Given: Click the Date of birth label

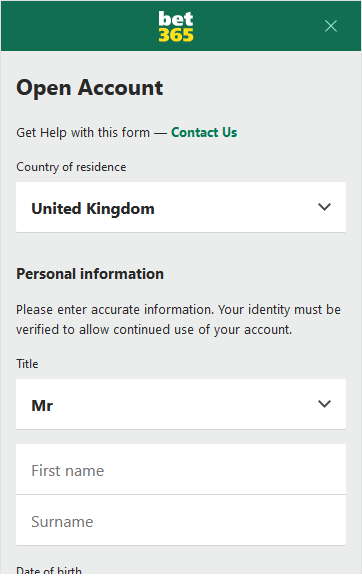Looking at the screenshot, I should (x=49, y=570).
